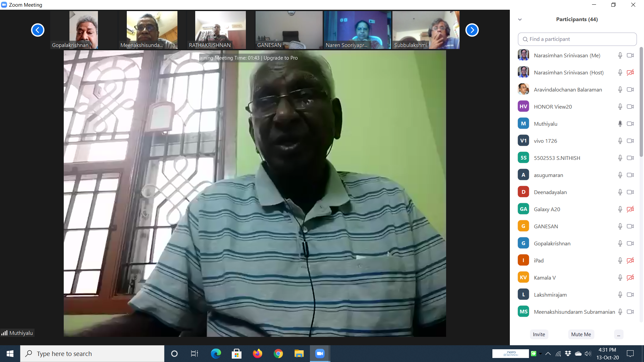644x362 pixels.
Task: Open Firefox from the Windows taskbar
Action: click(x=257, y=354)
